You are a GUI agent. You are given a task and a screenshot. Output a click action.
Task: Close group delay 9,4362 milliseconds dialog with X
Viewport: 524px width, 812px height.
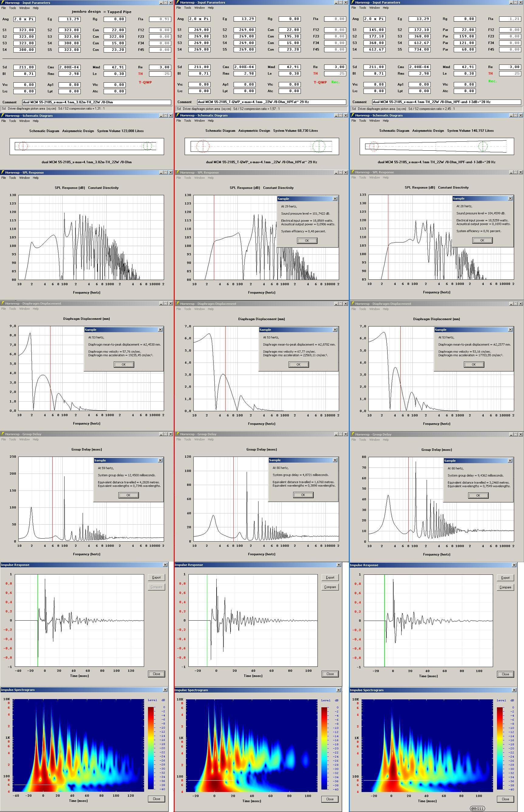[510, 461]
